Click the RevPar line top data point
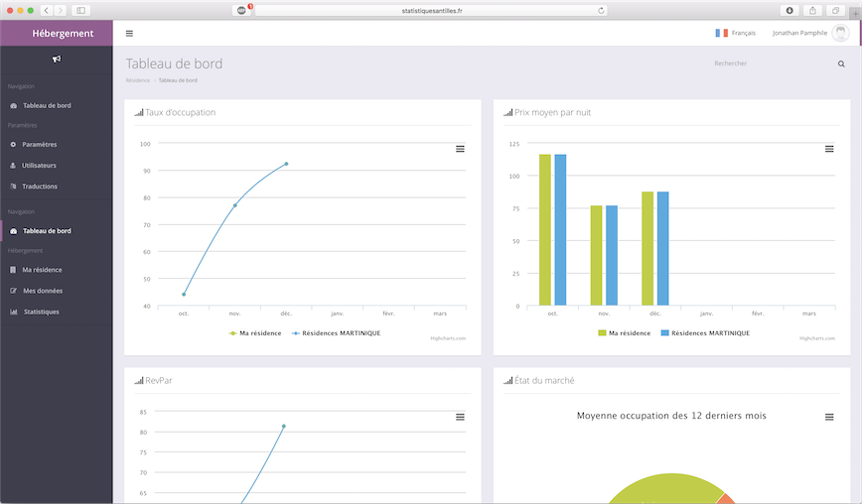 [284, 426]
